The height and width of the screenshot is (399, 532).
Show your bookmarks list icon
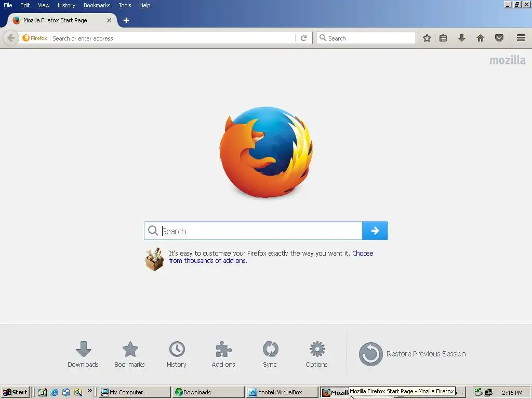pos(443,38)
